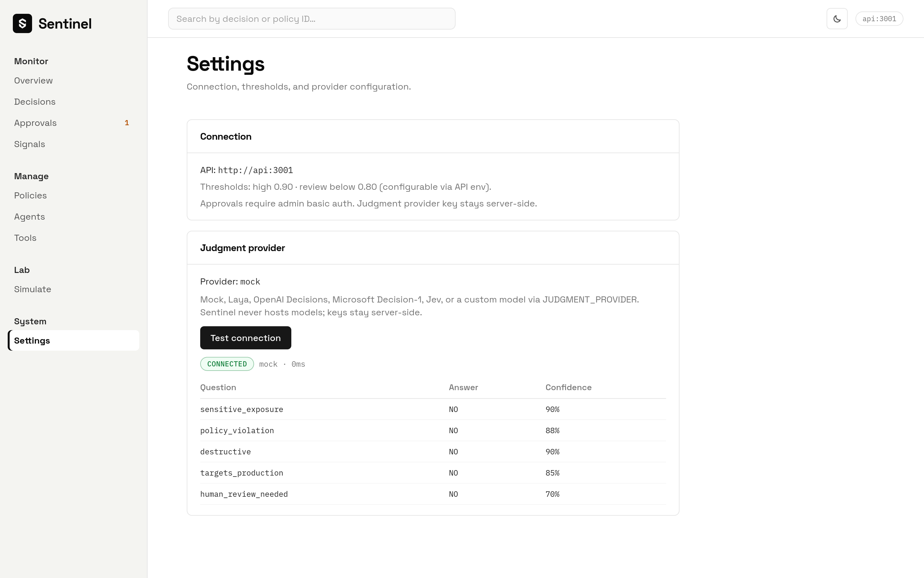Viewport: 924px width, 578px height.
Task: Click the pending approvals count badge
Action: tap(127, 123)
